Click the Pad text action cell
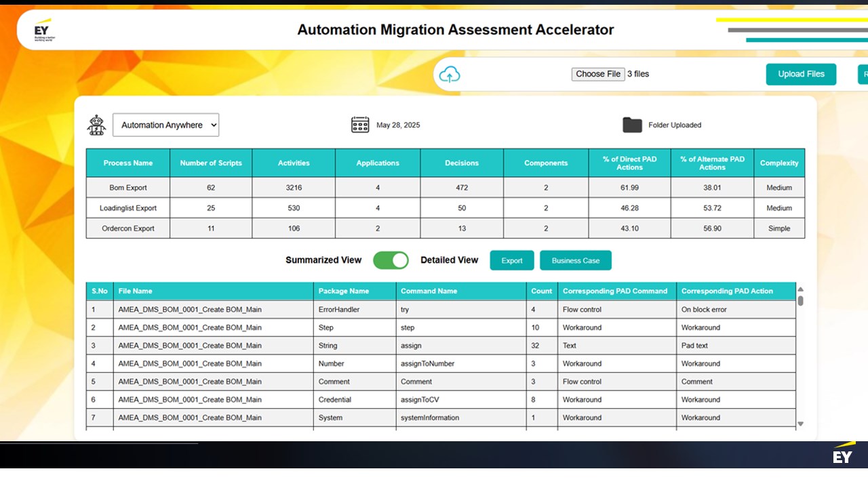Viewport: 868px width, 488px height. [x=736, y=346]
